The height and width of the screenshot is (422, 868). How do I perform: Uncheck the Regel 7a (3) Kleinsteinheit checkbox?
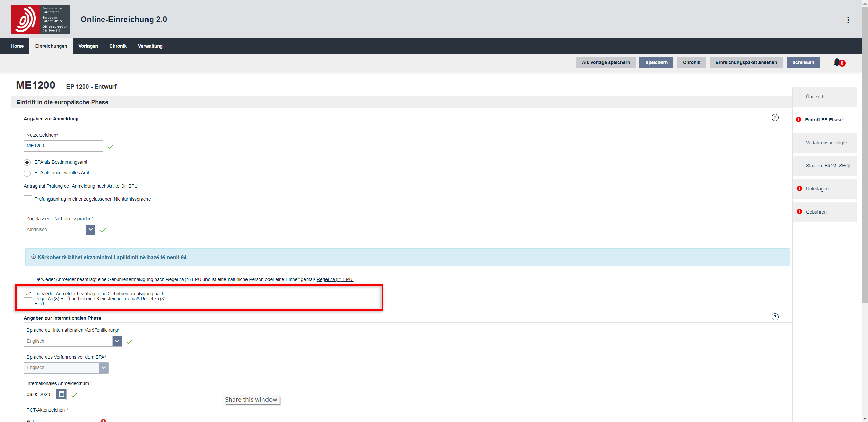pyautogui.click(x=28, y=294)
